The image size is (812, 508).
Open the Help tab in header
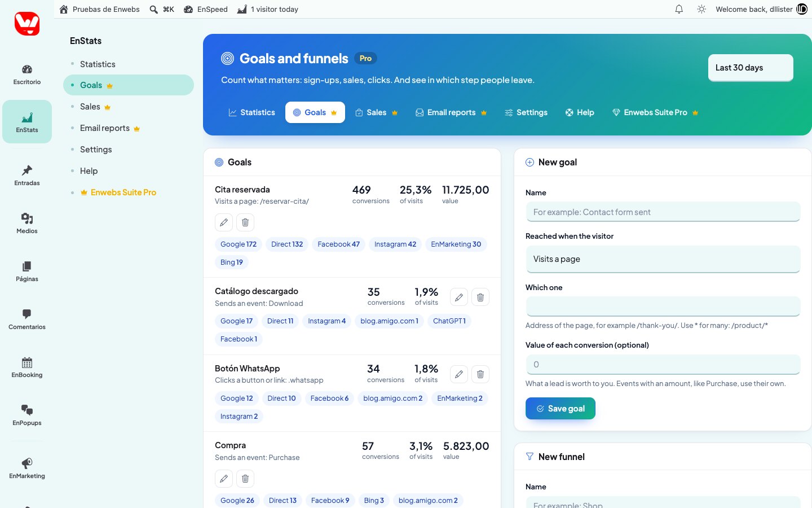pyautogui.click(x=580, y=112)
